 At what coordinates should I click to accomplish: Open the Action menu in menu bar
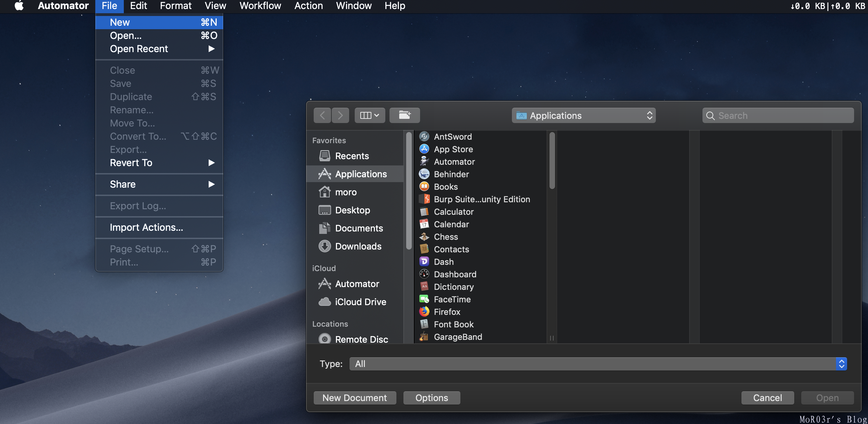tap(308, 6)
